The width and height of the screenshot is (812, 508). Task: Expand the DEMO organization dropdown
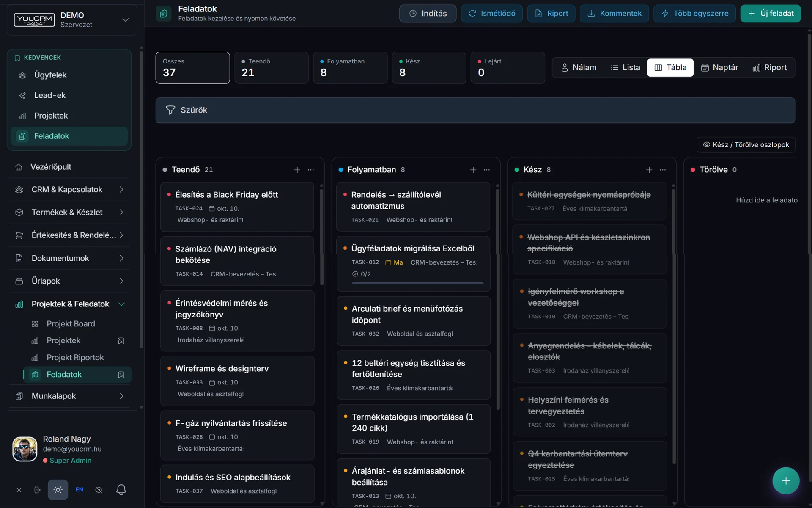tap(72, 20)
